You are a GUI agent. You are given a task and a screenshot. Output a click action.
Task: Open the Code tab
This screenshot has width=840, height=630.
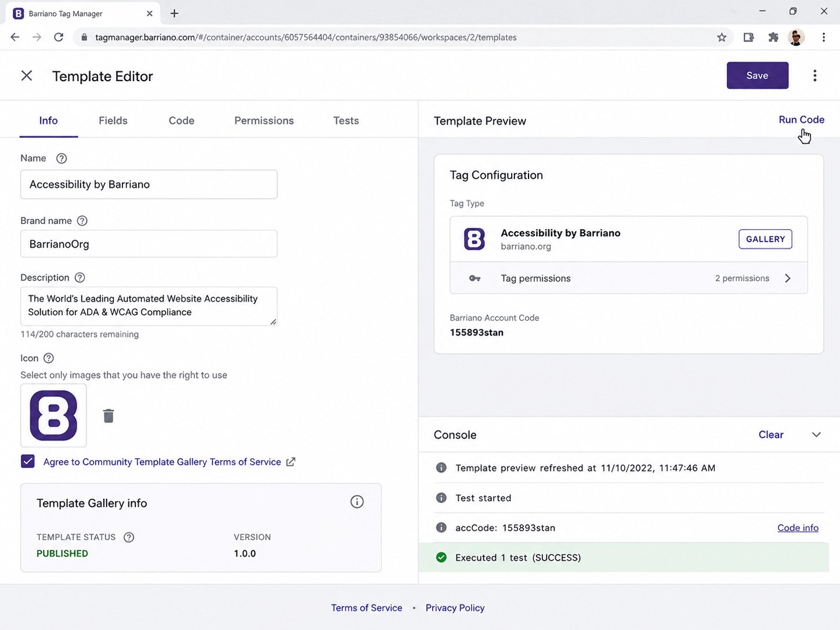182,121
